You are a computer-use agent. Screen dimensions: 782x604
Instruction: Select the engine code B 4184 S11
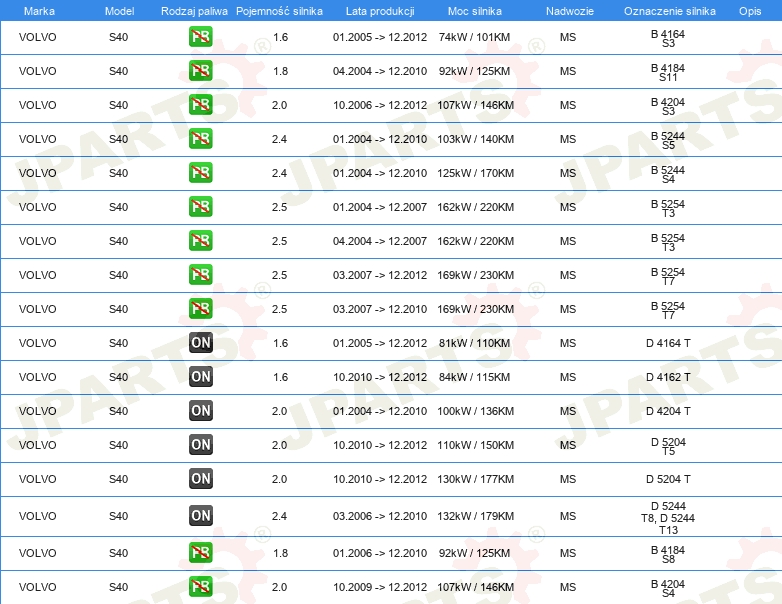(668, 72)
